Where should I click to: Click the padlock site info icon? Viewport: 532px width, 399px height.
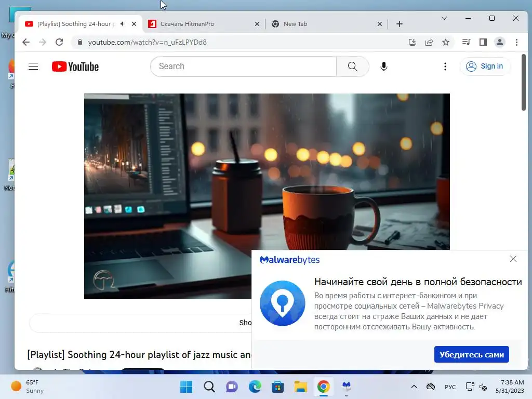coord(80,42)
